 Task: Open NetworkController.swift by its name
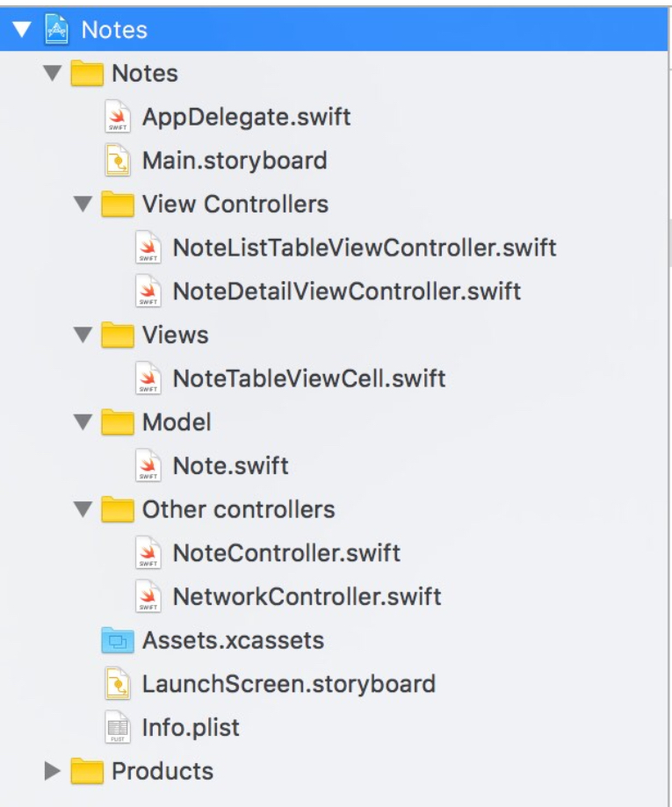(x=307, y=596)
